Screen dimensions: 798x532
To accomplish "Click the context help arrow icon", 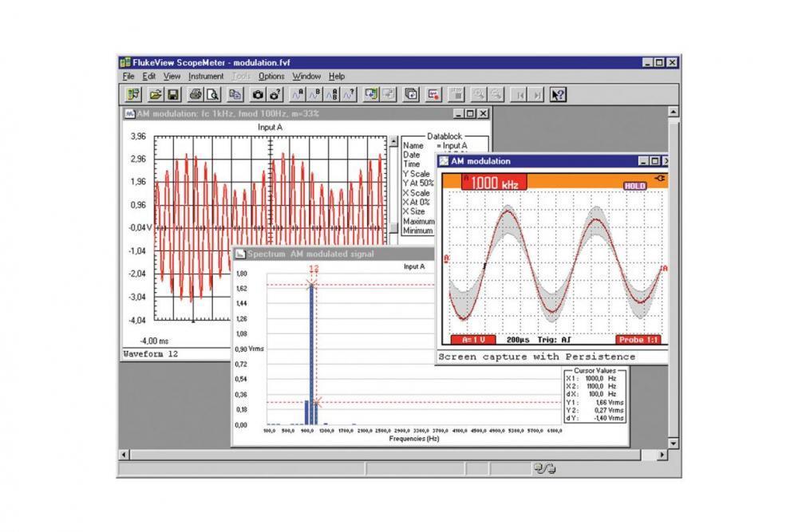I will (558, 95).
